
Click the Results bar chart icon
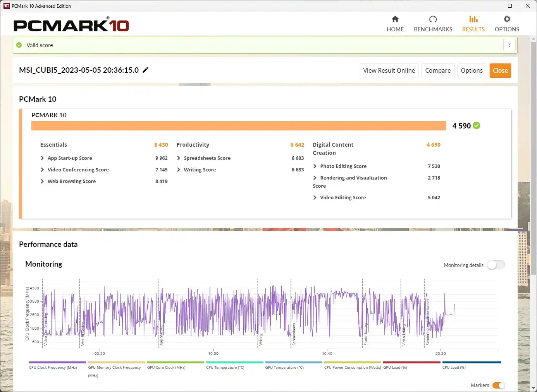pos(473,19)
